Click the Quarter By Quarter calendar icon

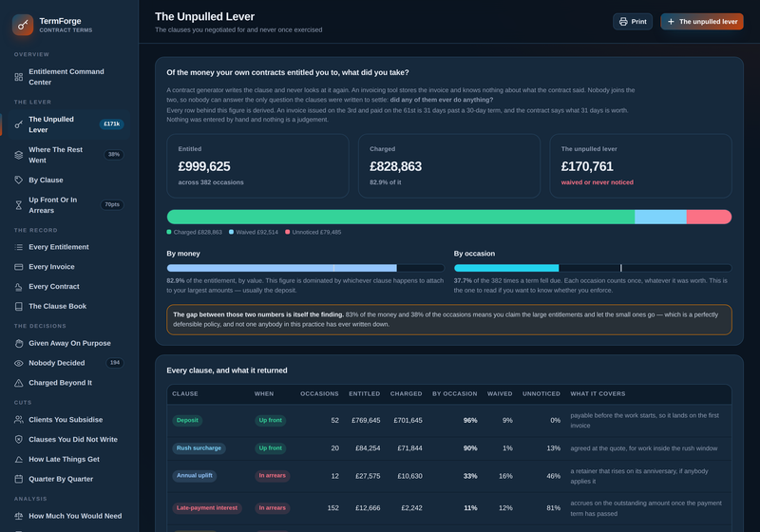pos(18,479)
